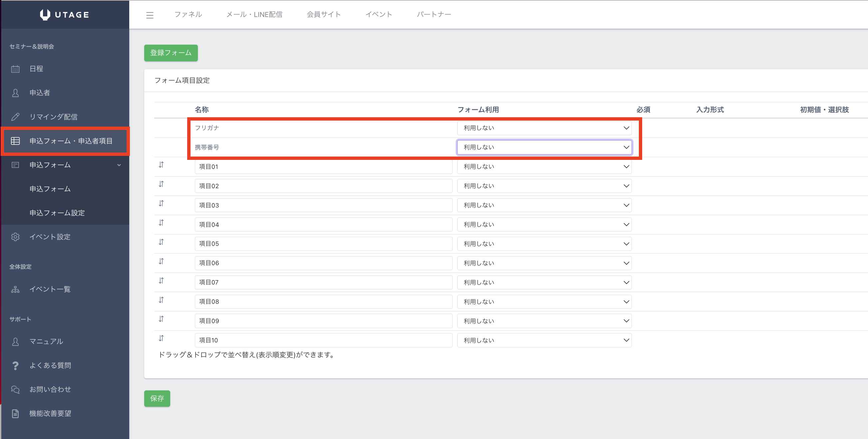Open フリガナ form usage dropdown
The image size is (868, 439).
click(544, 128)
